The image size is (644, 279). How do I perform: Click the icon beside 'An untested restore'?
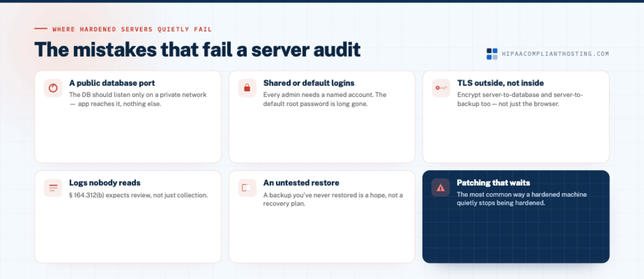247,188
